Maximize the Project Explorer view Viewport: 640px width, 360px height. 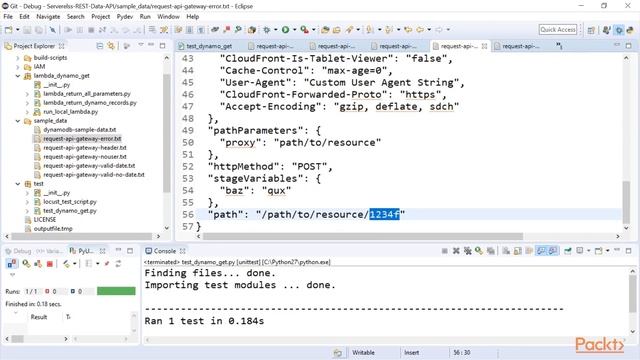point(162,46)
